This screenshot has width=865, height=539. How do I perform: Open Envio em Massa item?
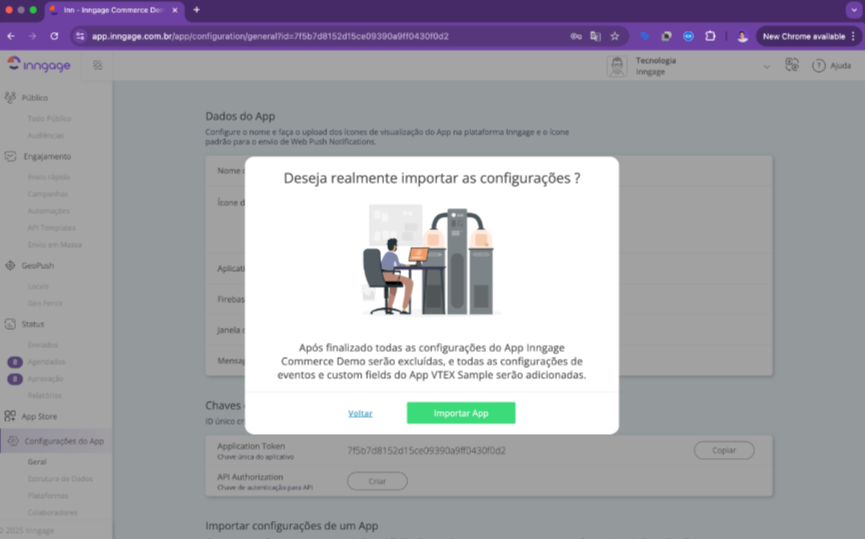55,244
